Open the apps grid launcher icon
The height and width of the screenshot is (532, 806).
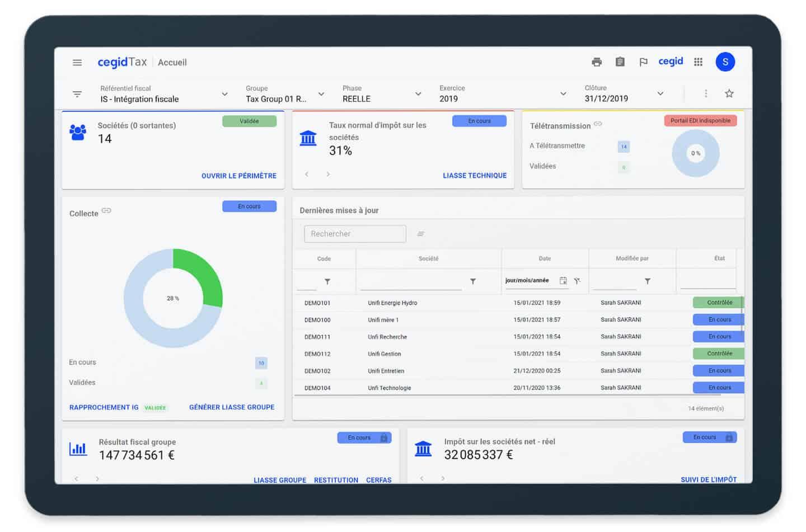(698, 62)
